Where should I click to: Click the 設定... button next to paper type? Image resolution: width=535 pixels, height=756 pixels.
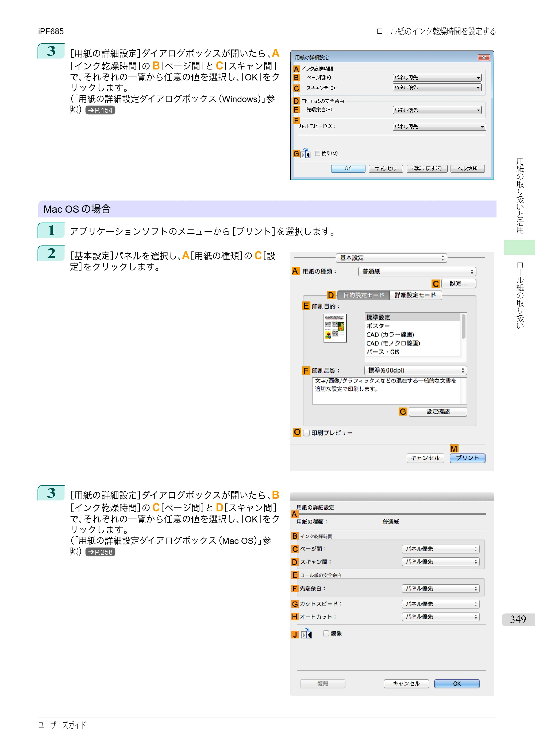[459, 284]
